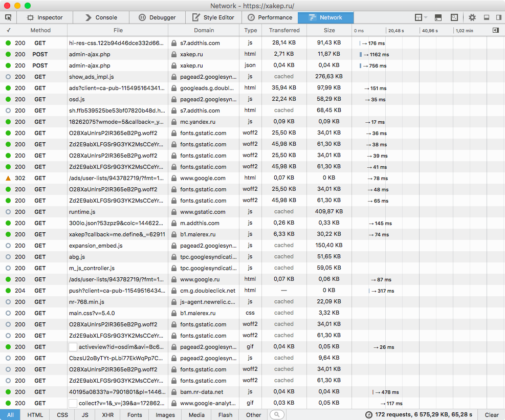Screen dimensions: 505x420
Task: Toggle the HTML filter button
Action: point(35,415)
